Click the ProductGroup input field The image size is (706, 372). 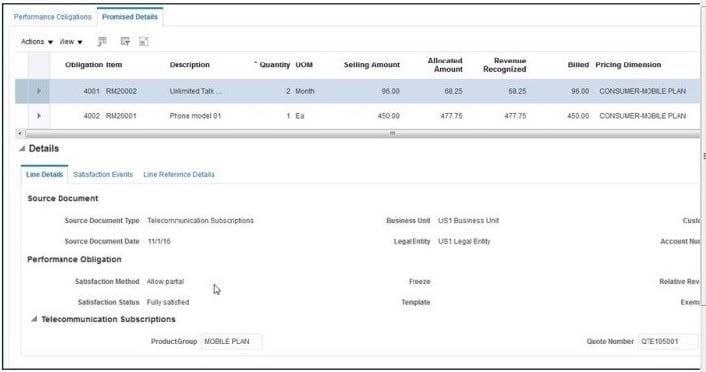[x=231, y=341]
